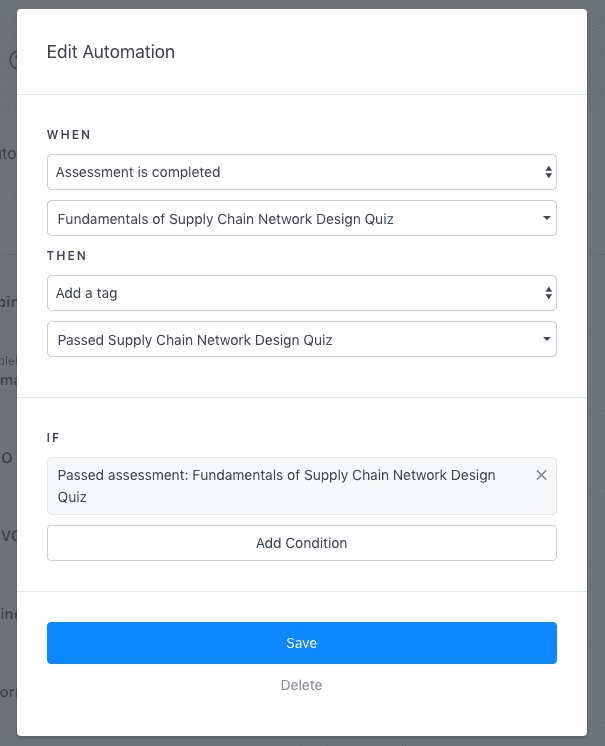This screenshot has height=746, width=605.
Task: Expand the Passed Supply Chain Network Design tag dropdown
Action: (x=290, y=340)
